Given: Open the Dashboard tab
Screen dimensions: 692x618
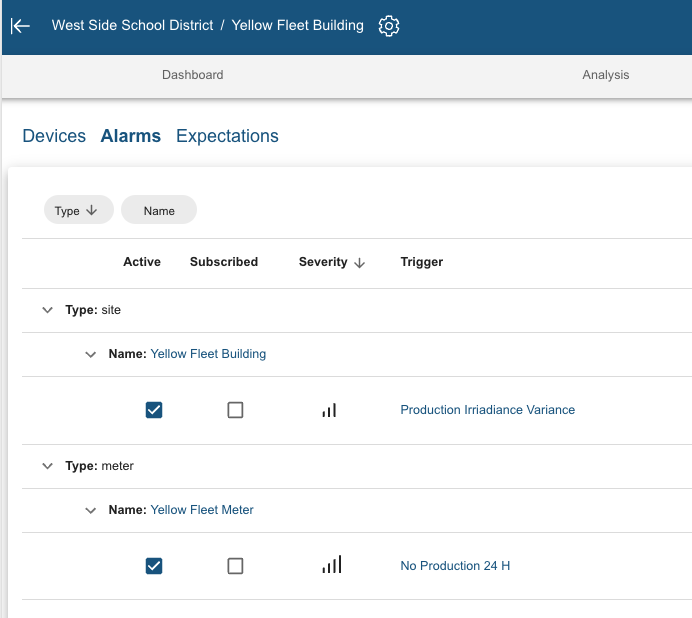Looking at the screenshot, I should click(x=192, y=75).
